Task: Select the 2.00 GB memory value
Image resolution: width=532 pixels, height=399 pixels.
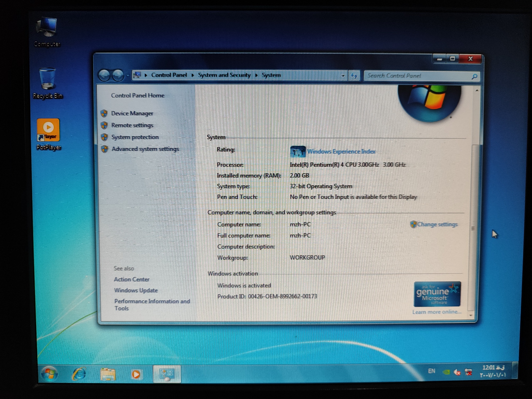Action: (299, 176)
